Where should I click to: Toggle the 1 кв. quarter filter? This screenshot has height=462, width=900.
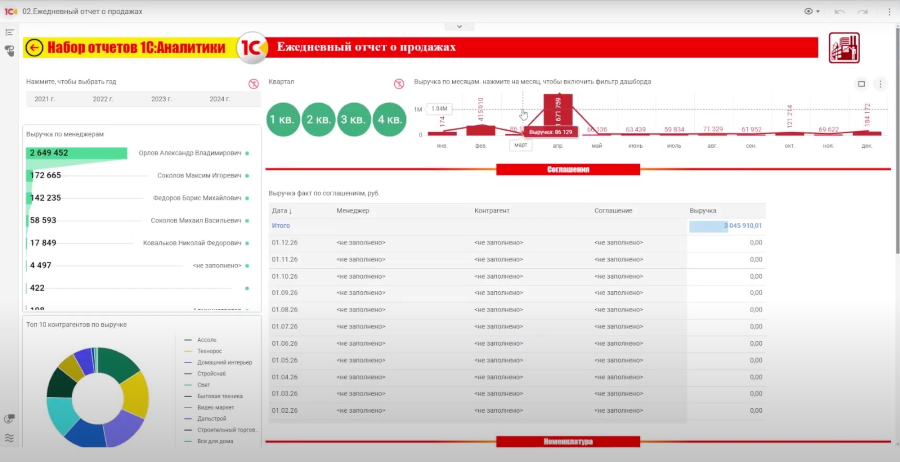point(283,119)
